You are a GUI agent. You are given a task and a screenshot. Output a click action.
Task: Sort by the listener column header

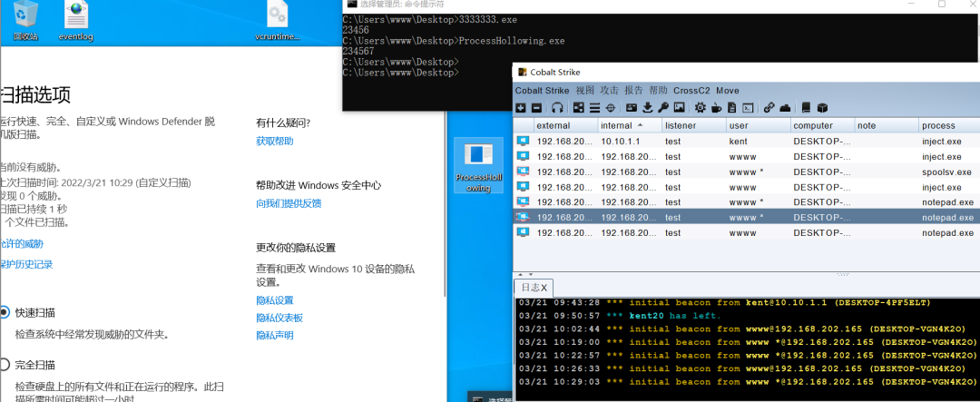point(694,125)
